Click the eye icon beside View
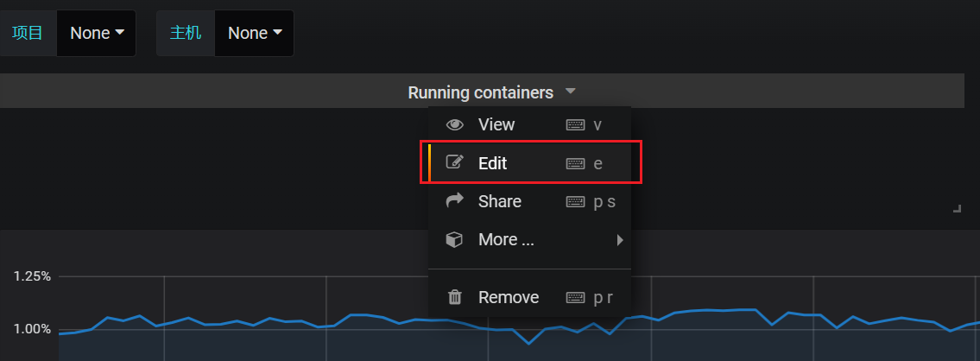The width and height of the screenshot is (980, 361). pos(454,125)
